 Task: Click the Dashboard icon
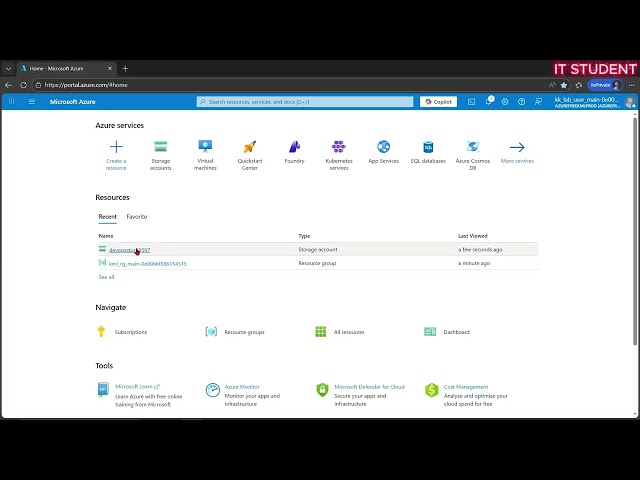[x=430, y=331]
